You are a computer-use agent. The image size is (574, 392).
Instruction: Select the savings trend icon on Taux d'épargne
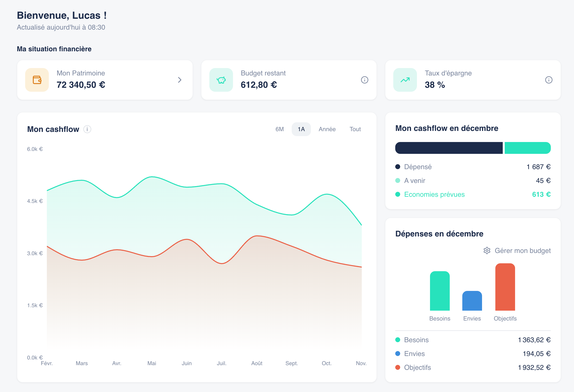[x=405, y=80]
